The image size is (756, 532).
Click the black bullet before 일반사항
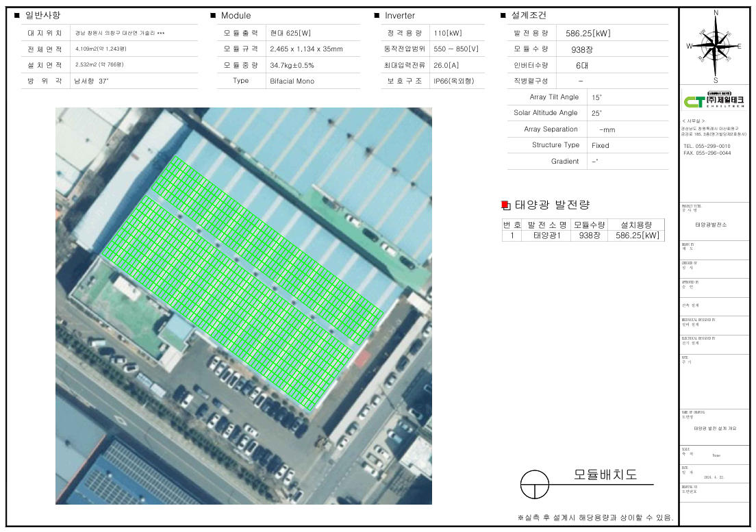16,15
